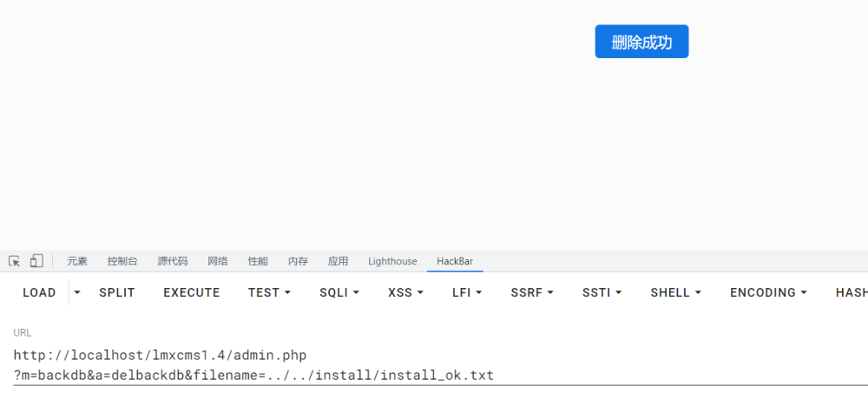
Task: Click the EXECUTE button
Action: click(192, 293)
